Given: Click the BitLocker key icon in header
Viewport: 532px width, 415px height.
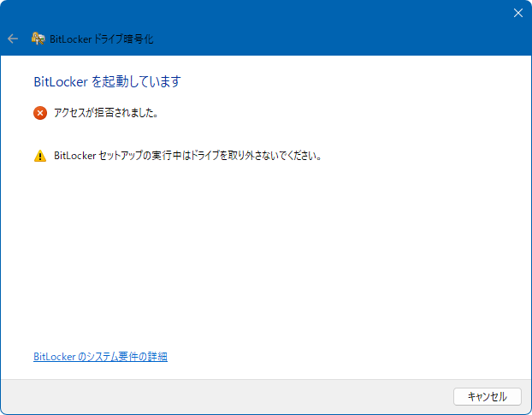Looking at the screenshot, I should [x=38, y=39].
